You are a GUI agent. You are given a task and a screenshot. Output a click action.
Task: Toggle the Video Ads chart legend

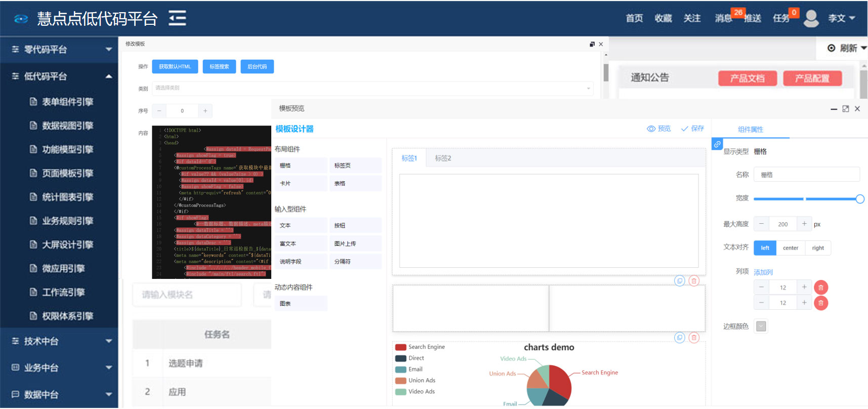click(x=415, y=391)
